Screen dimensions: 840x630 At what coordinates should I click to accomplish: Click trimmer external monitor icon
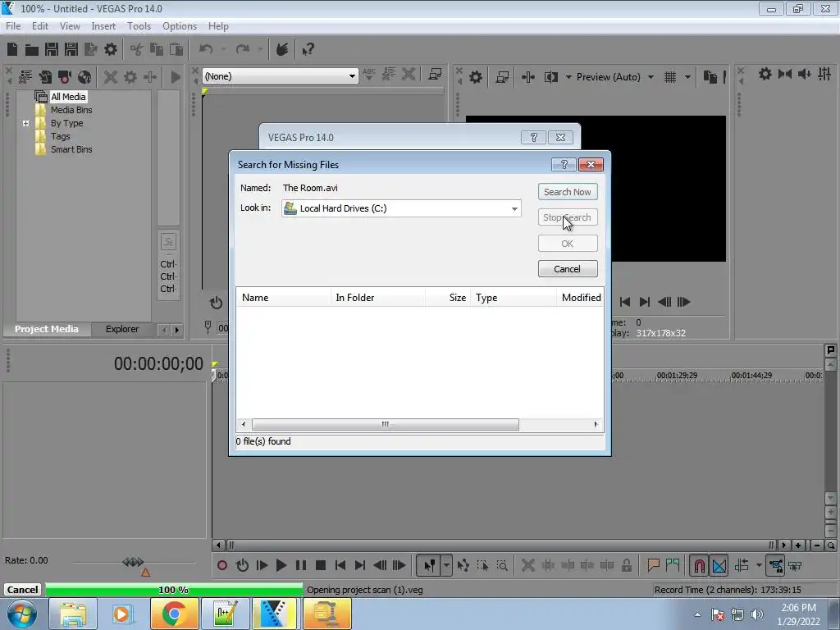(435, 74)
